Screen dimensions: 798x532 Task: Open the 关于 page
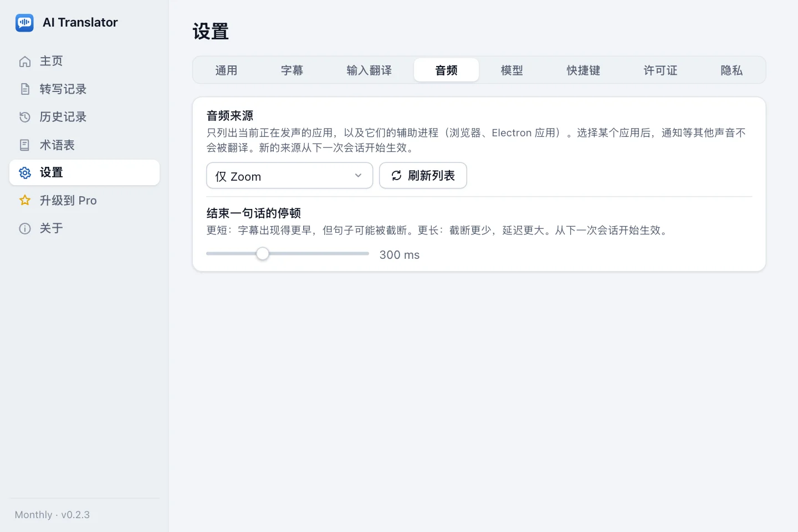(84, 228)
